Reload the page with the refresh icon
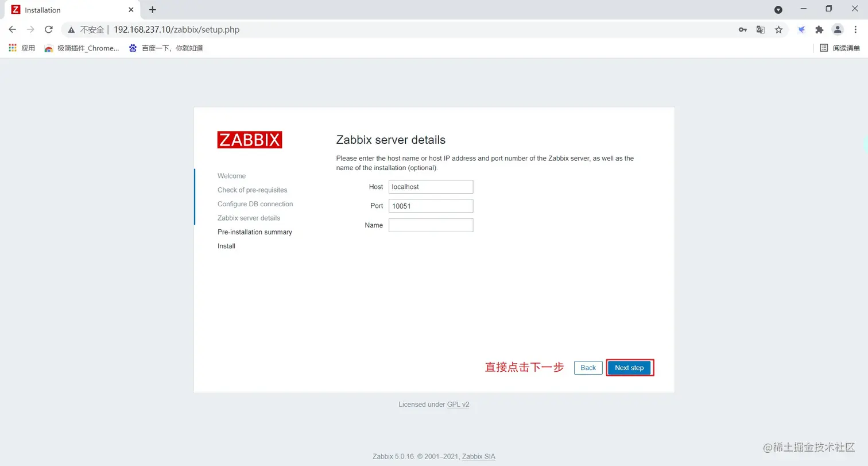Image resolution: width=868 pixels, height=466 pixels. [49, 29]
